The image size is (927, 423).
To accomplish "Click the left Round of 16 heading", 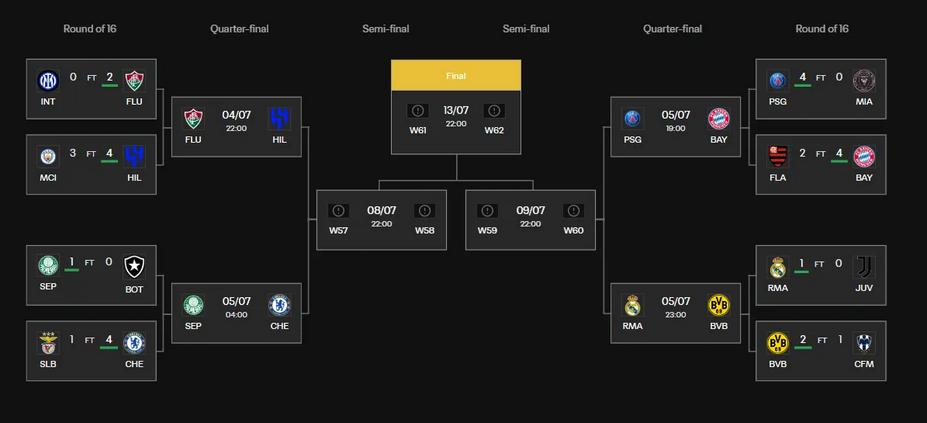I will pyautogui.click(x=90, y=28).
